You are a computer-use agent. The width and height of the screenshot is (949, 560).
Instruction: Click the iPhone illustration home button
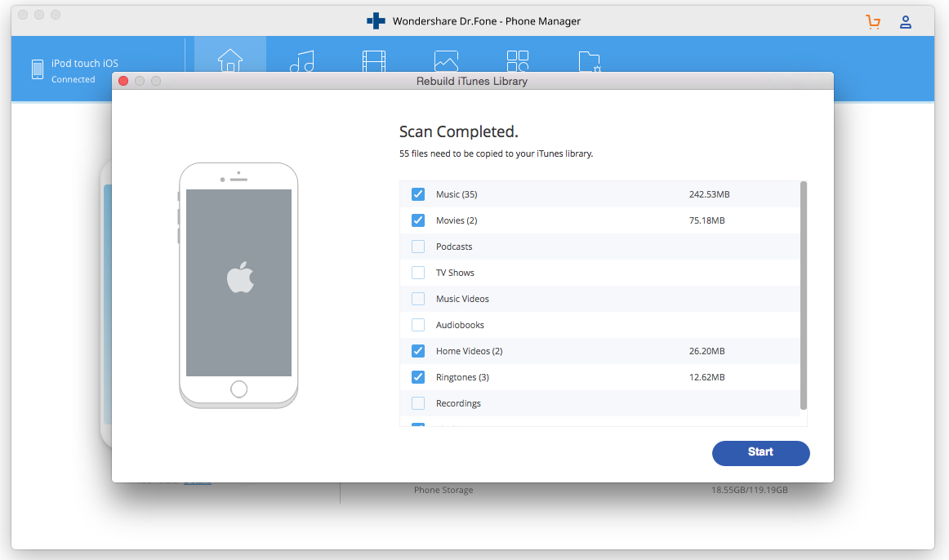point(239,389)
